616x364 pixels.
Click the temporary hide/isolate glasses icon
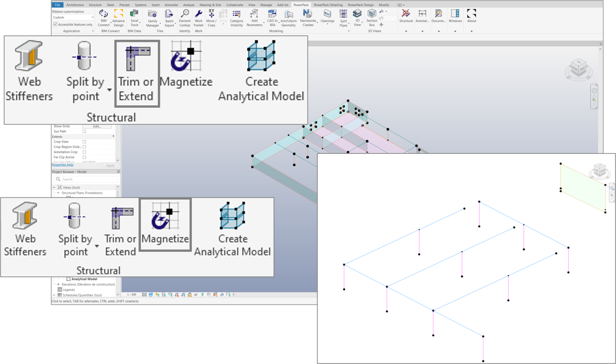[x=196, y=294]
